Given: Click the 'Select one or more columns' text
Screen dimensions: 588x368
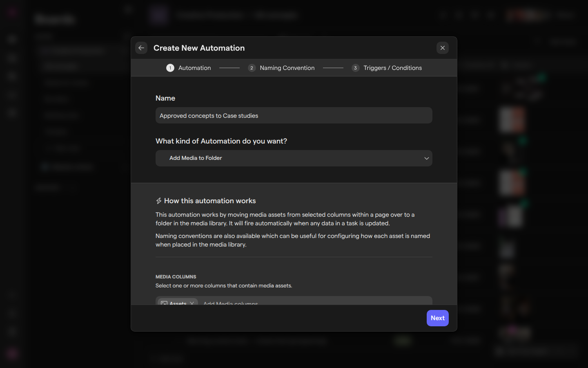Looking at the screenshot, I should pos(224,286).
